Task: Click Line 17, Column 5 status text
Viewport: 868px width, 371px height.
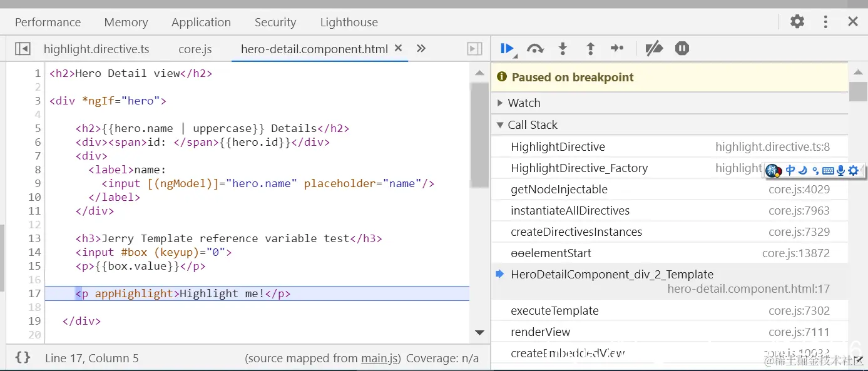Action: coord(92,358)
